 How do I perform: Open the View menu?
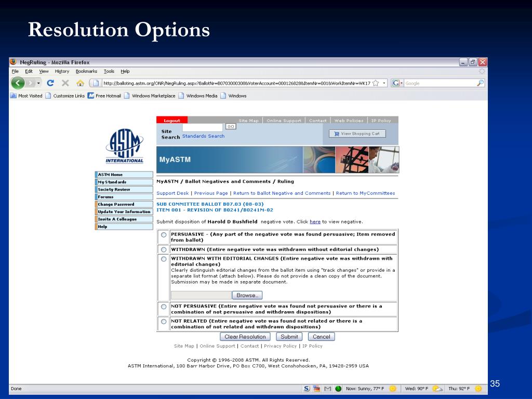pos(44,71)
